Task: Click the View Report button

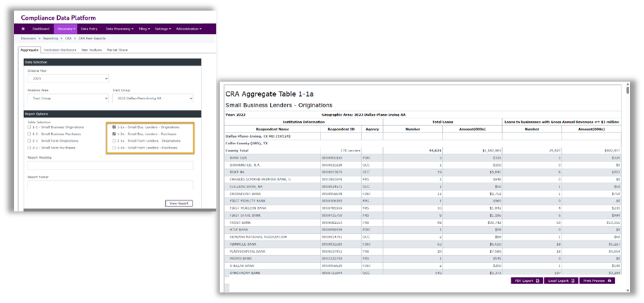Action: click(x=178, y=203)
